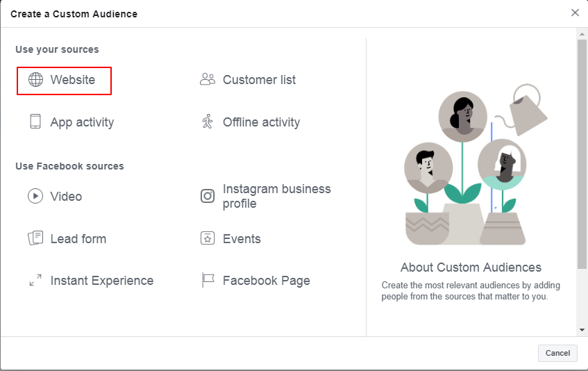Viewport: 588px width, 371px height.
Task: Click the Website globe icon
Action: (x=35, y=79)
